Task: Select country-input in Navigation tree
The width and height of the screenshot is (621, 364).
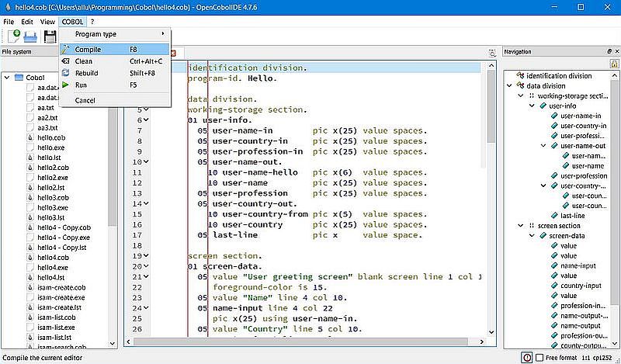Action: [581, 286]
